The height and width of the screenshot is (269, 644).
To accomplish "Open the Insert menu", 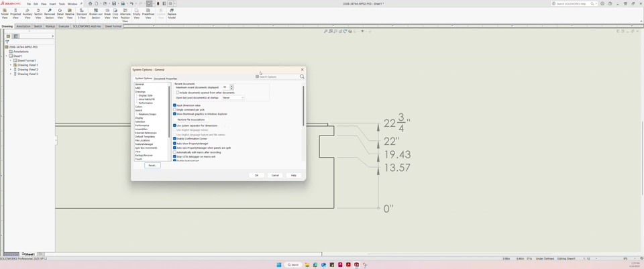I will point(52,4).
